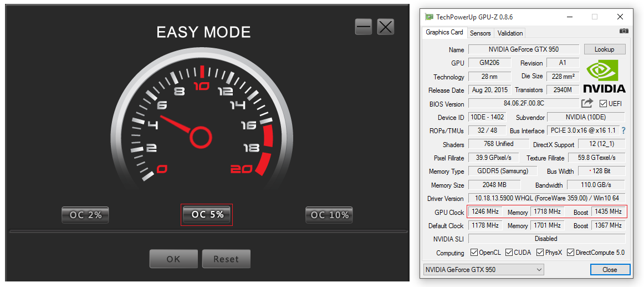Select the OC 2% overclock button
The height and width of the screenshot is (287, 644).
85,215
